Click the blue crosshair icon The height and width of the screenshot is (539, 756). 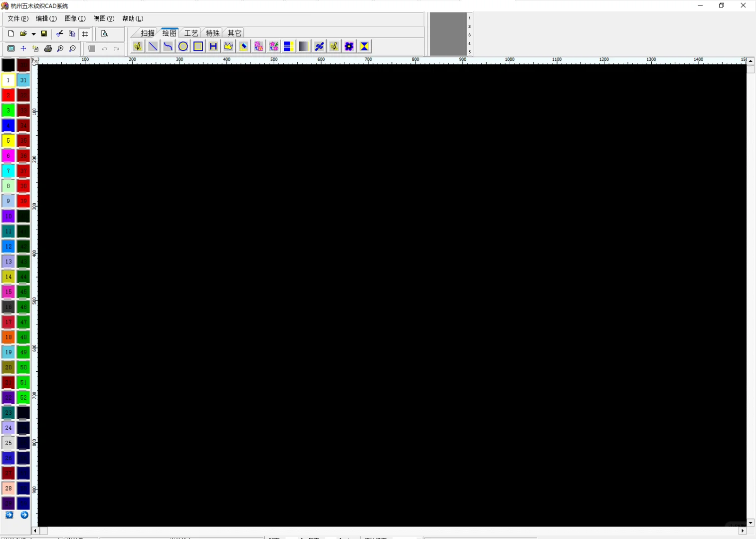[x=23, y=48]
